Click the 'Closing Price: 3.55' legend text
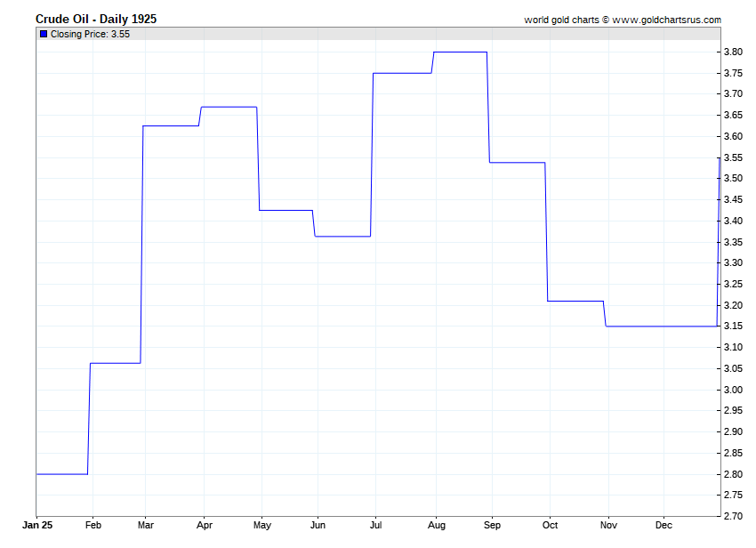 (x=90, y=34)
